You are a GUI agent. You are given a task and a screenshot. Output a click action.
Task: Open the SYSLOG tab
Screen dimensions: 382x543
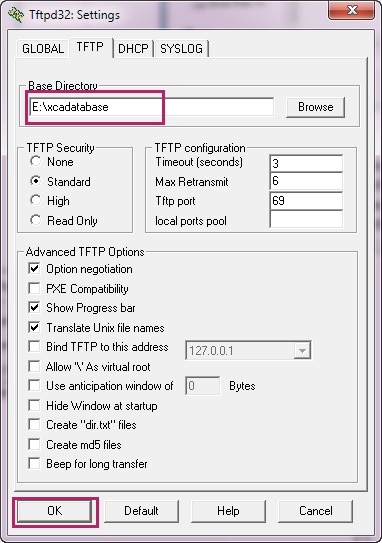(181, 48)
